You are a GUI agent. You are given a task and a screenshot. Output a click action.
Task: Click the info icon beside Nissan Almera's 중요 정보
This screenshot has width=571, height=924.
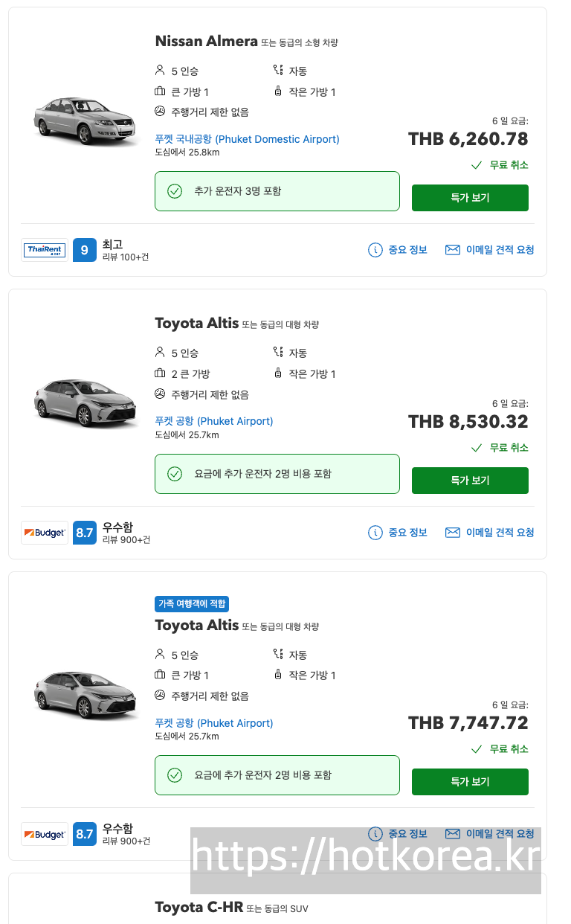point(375,250)
